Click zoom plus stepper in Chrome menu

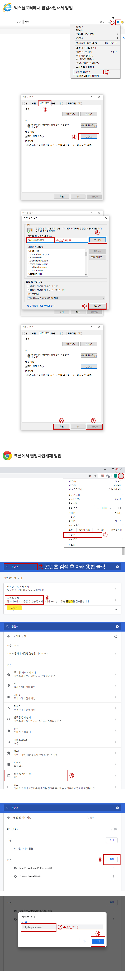point(110,508)
